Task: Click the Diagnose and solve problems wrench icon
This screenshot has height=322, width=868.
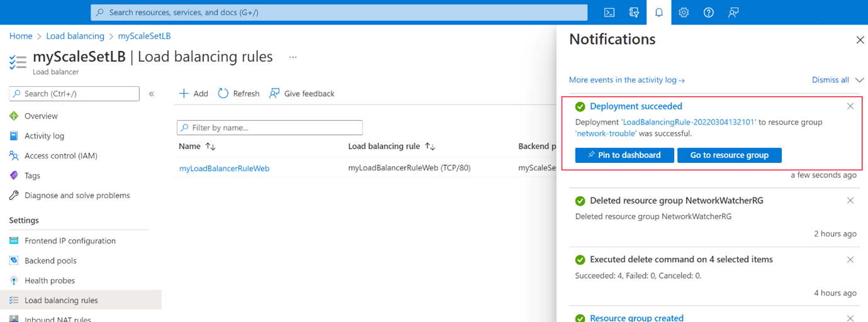Action: (14, 196)
